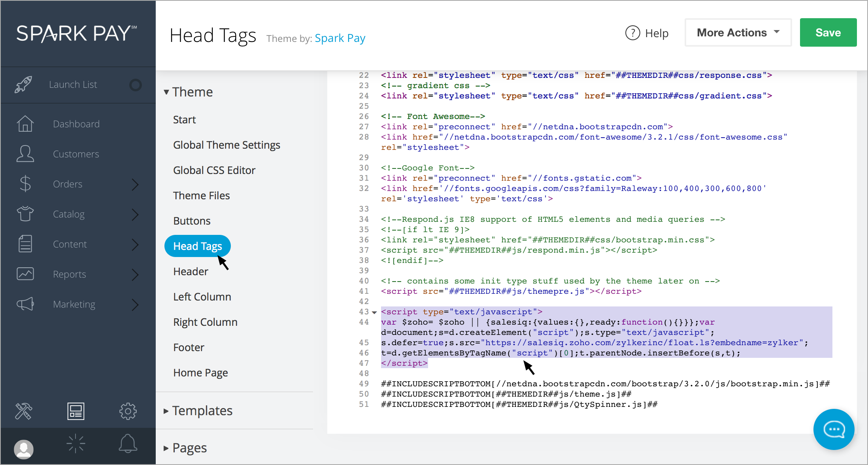Click line number 48 in gutter
Viewport: 868px width, 465px height.
tap(364, 374)
